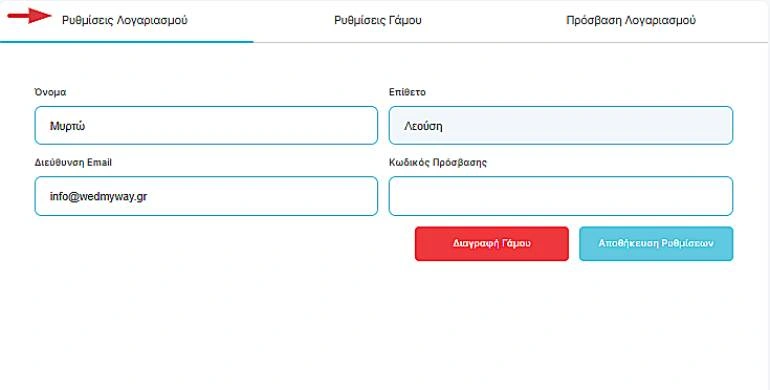Screen dimensions: 770x390
Task: Click the Διεύθυνση Email label
Action: pos(73,163)
